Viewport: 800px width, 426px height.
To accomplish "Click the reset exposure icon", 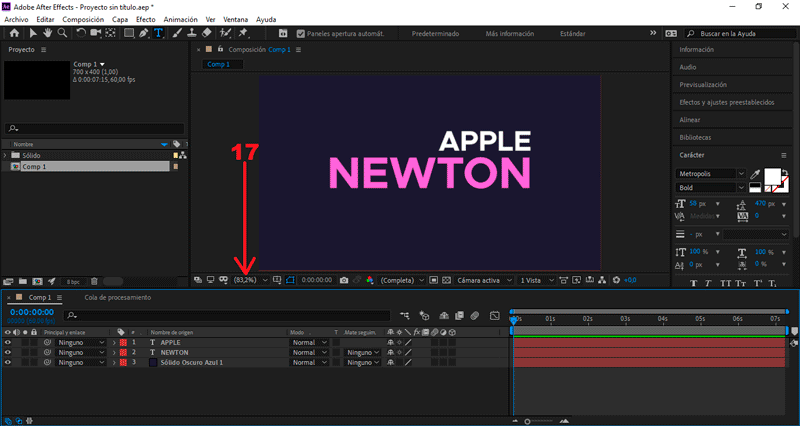I will point(616,280).
